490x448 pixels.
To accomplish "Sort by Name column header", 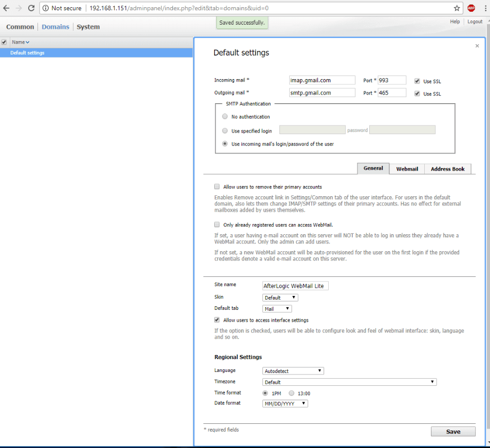I will [21, 42].
